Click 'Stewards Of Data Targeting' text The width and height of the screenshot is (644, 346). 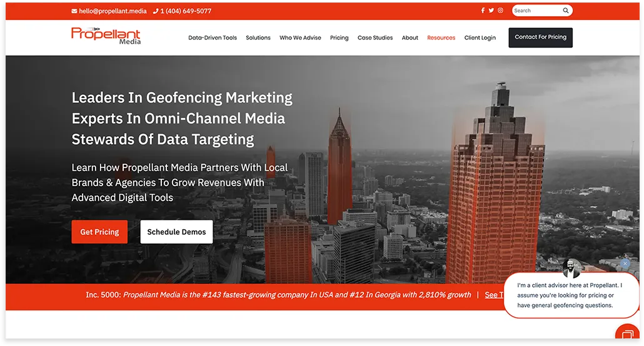(163, 139)
